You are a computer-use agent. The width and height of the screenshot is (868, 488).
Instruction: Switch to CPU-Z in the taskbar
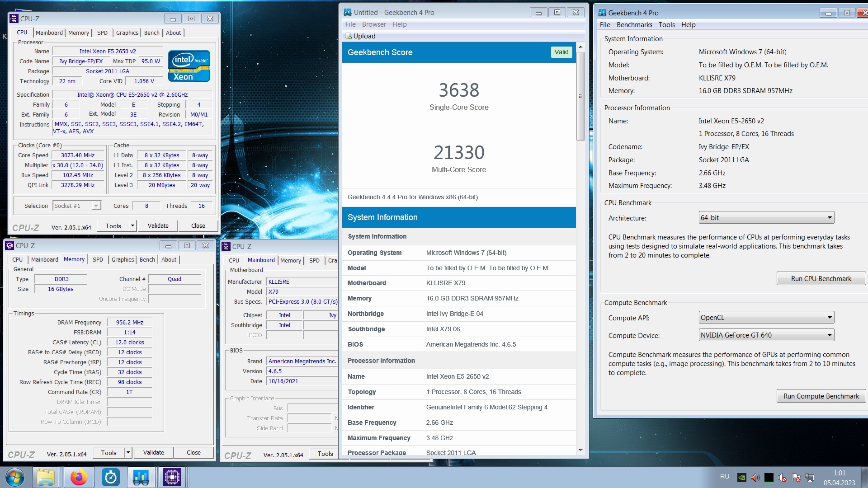[172, 477]
